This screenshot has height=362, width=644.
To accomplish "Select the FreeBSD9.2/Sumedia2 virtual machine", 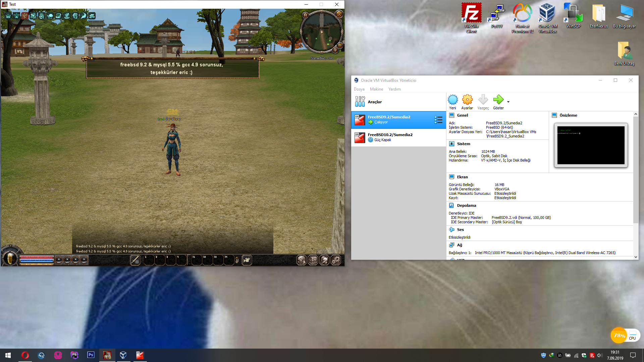I will click(x=398, y=120).
